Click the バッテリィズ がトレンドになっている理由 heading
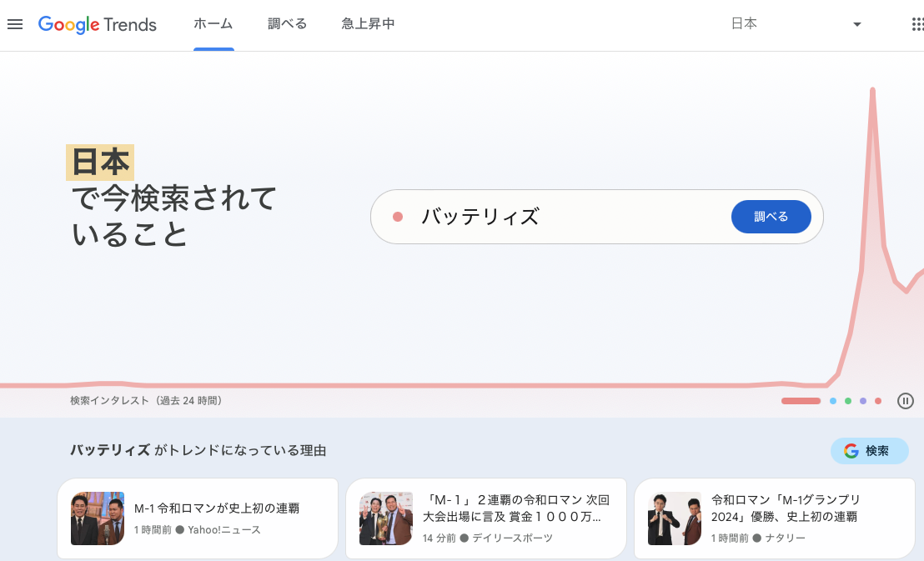Screen dimensions: 924x561 tap(198, 451)
